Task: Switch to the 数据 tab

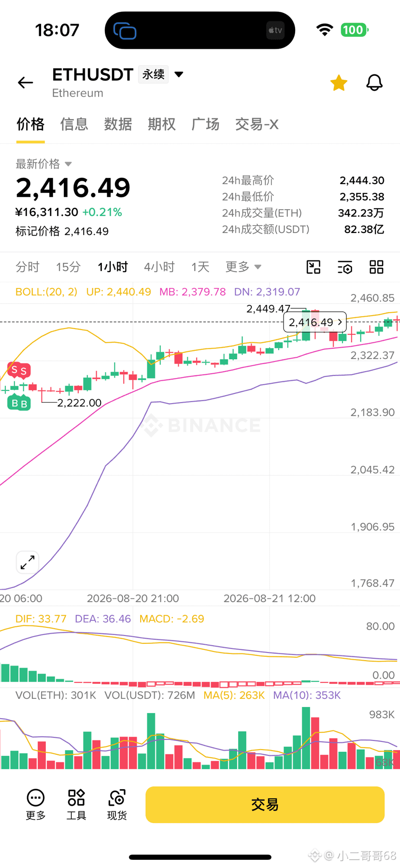Action: tap(118, 124)
